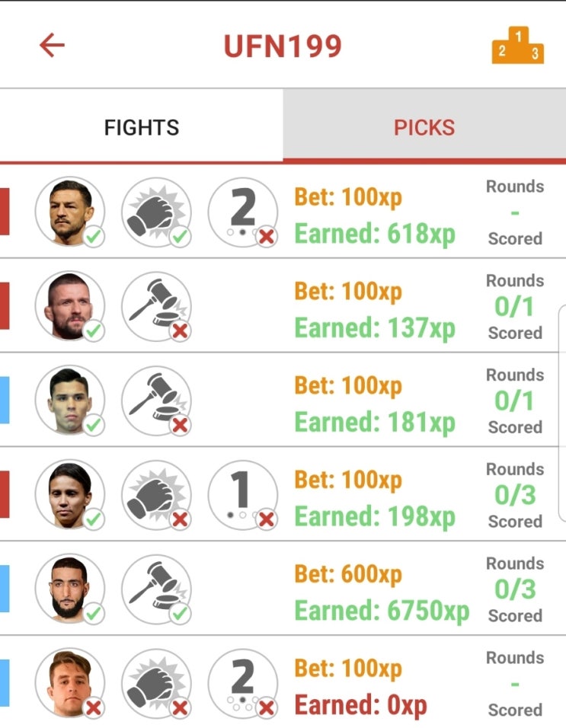Tap the UFN199 event title

click(x=283, y=46)
